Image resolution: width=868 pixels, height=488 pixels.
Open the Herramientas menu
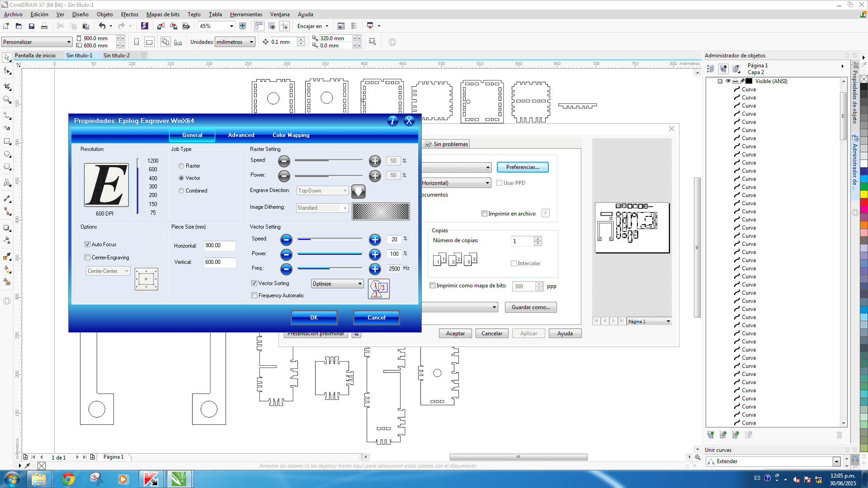[x=246, y=14]
